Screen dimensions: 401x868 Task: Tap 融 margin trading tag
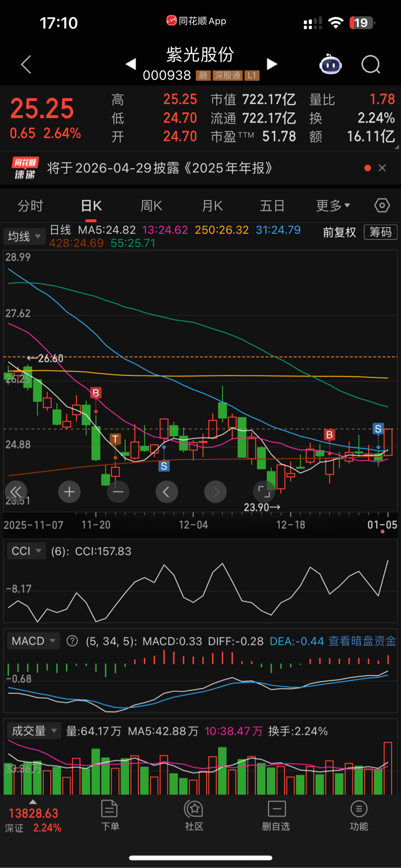pos(203,76)
